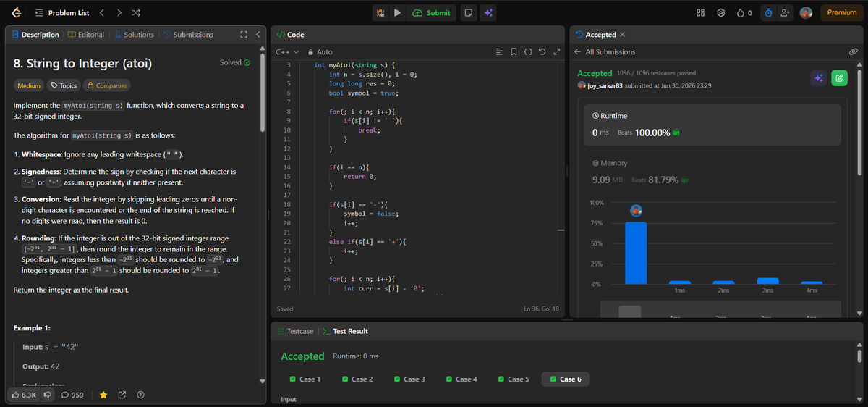Select the Case 5 test case

pyautogui.click(x=514, y=379)
